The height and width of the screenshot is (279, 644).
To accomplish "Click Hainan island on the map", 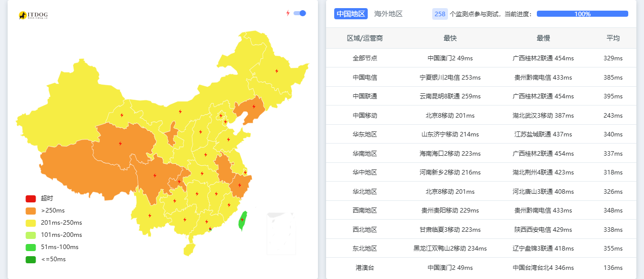I will coord(189,249).
